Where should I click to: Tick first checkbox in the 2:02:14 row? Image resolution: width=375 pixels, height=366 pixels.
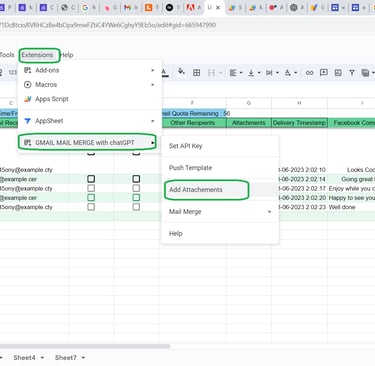pos(91,179)
